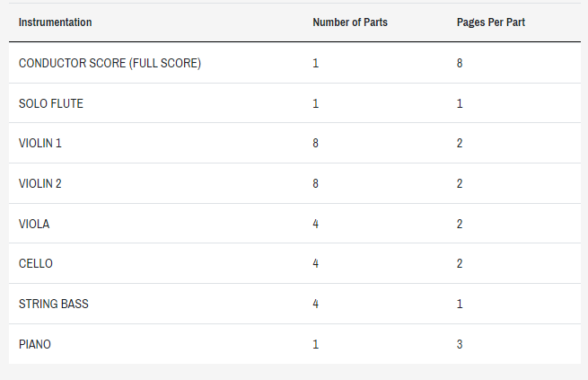The width and height of the screenshot is (588, 380).
Task: Click number of parts for Violin 1
Action: 315,144
